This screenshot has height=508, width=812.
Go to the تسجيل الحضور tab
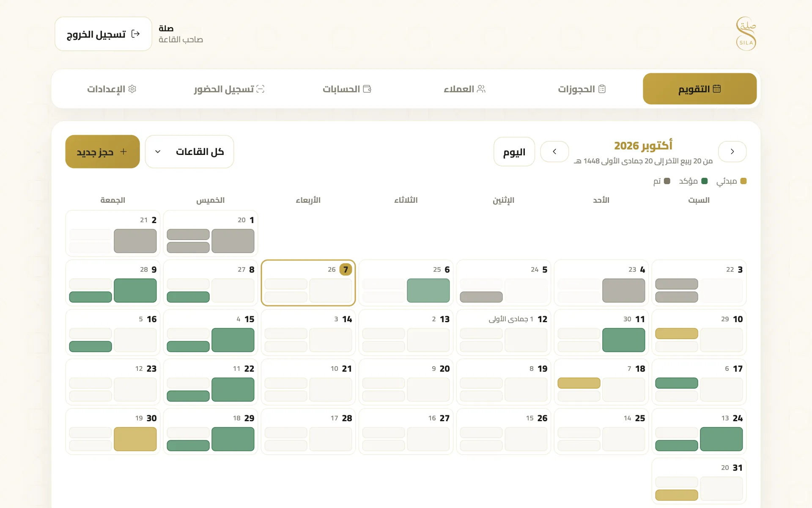229,89
